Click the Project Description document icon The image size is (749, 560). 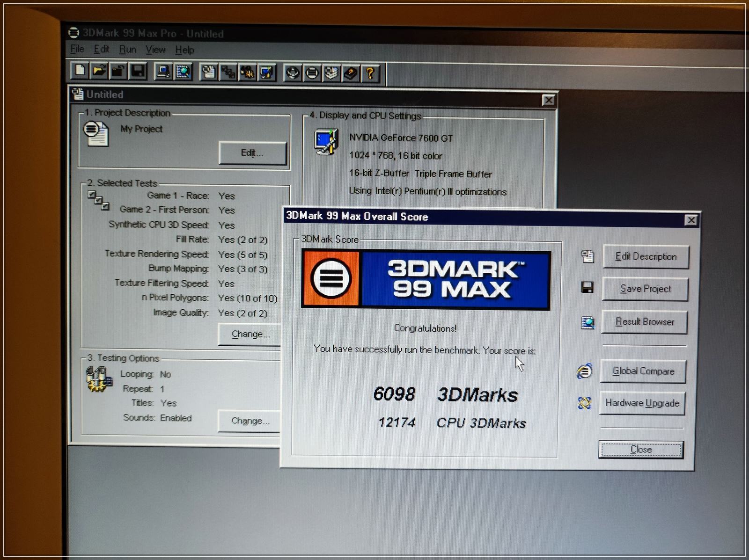pyautogui.click(x=96, y=133)
